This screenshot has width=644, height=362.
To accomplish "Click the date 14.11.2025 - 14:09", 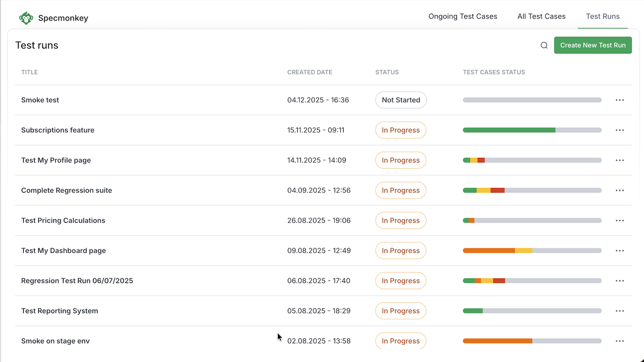I will point(317,160).
